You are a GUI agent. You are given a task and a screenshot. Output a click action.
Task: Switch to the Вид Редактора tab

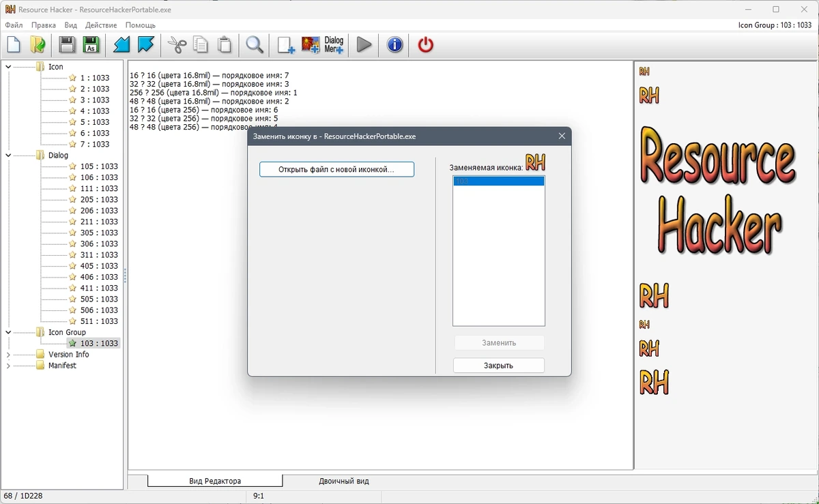215,481
